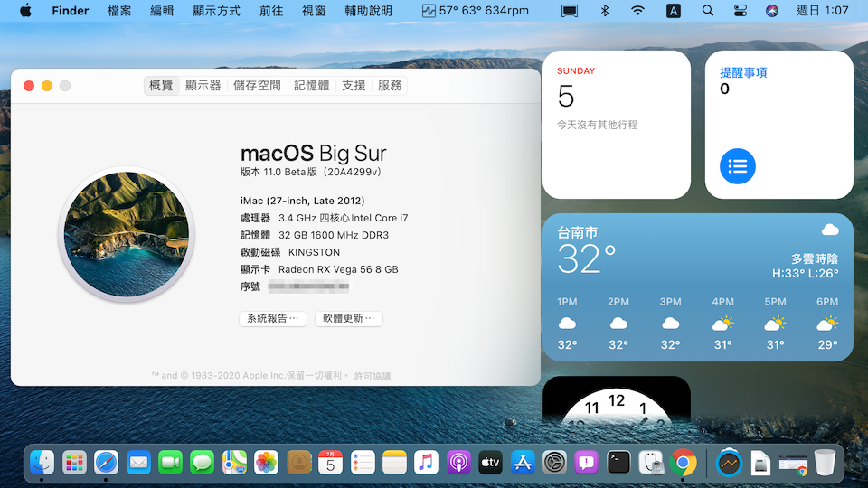Open Disk Utility in the Dock
The width and height of the screenshot is (868, 488).
click(x=651, y=463)
